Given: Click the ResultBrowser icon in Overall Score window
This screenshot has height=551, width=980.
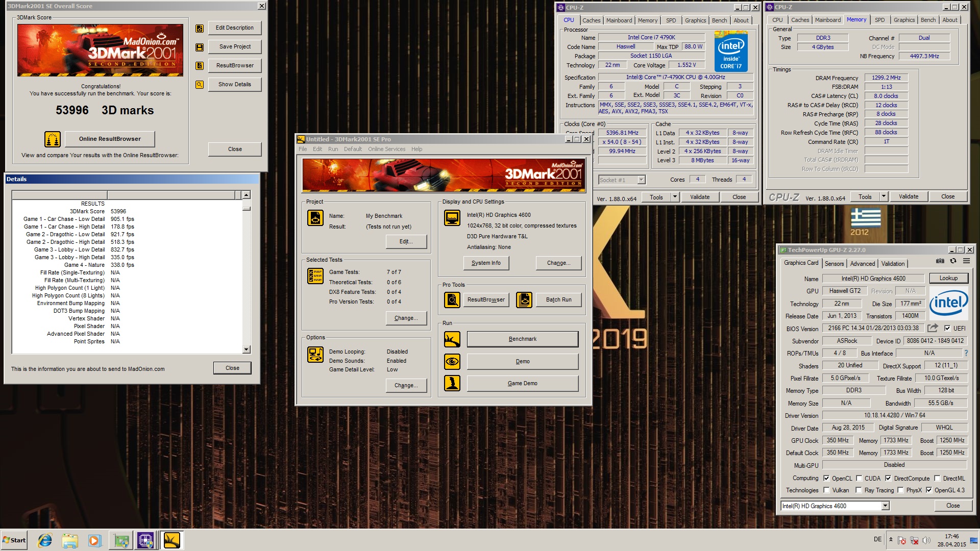Looking at the screenshot, I should [200, 66].
